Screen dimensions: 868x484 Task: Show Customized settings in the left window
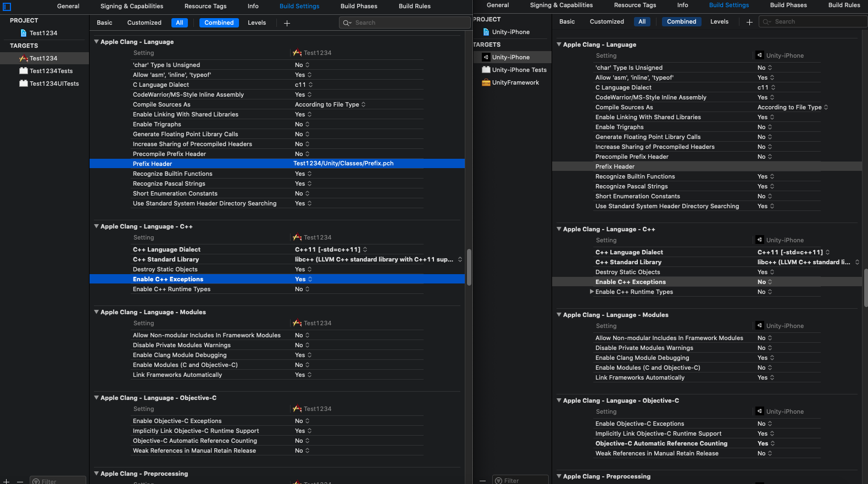click(144, 23)
